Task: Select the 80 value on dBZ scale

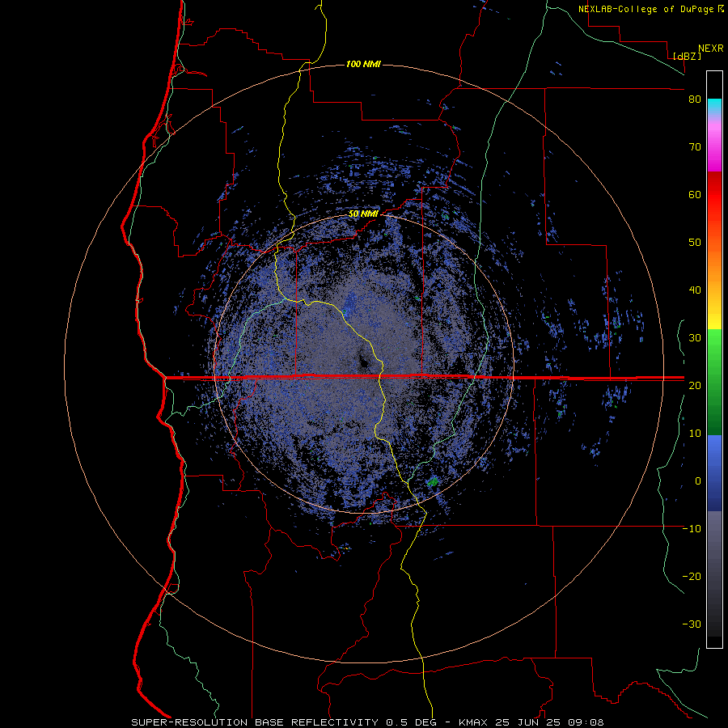Action: point(695,99)
